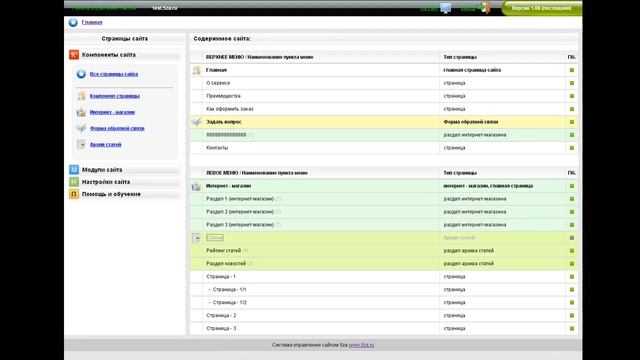Viewport: 640px width, 360px height.
Task: Click the blue М icon for Модули сайта
Action: 74,169
